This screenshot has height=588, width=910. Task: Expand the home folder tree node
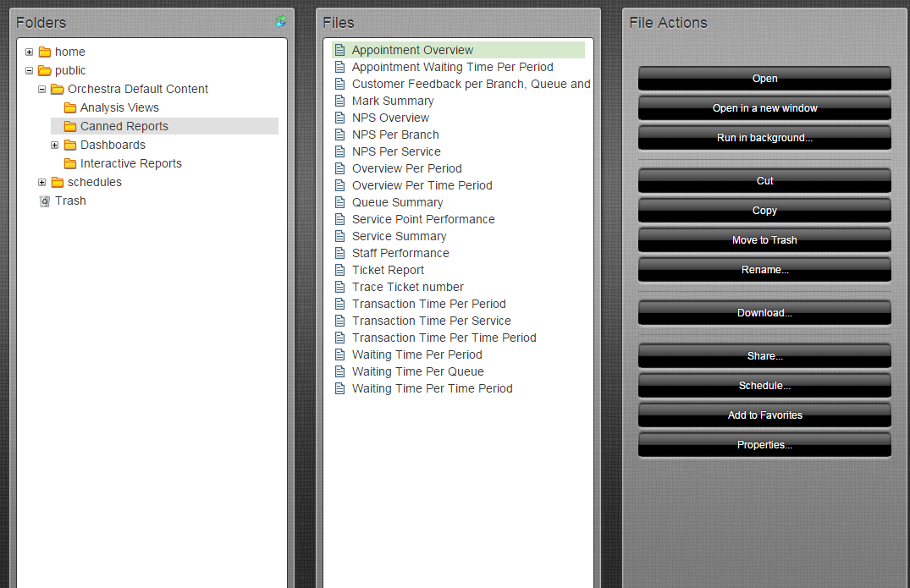click(30, 52)
